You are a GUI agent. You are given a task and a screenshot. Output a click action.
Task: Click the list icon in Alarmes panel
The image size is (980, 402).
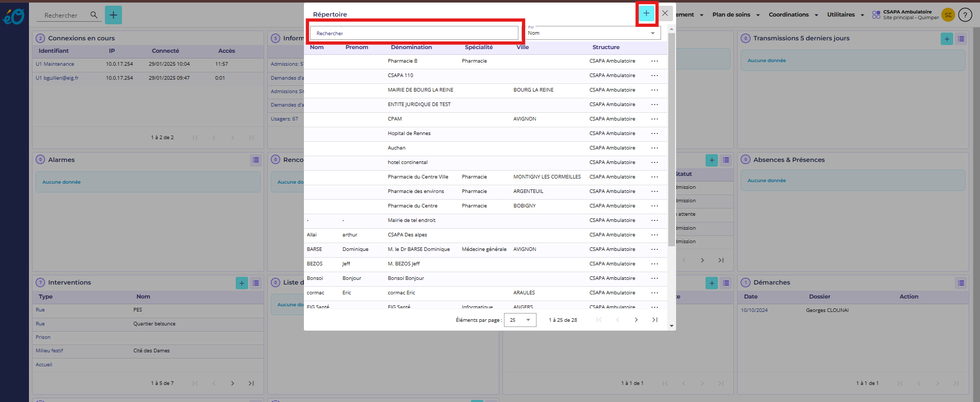coord(256,160)
